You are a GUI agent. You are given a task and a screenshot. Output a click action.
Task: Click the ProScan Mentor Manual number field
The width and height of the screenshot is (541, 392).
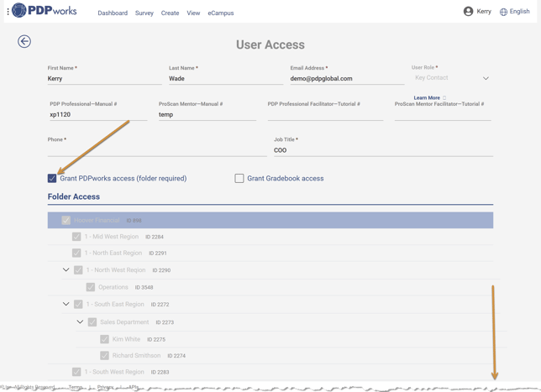[207, 115]
